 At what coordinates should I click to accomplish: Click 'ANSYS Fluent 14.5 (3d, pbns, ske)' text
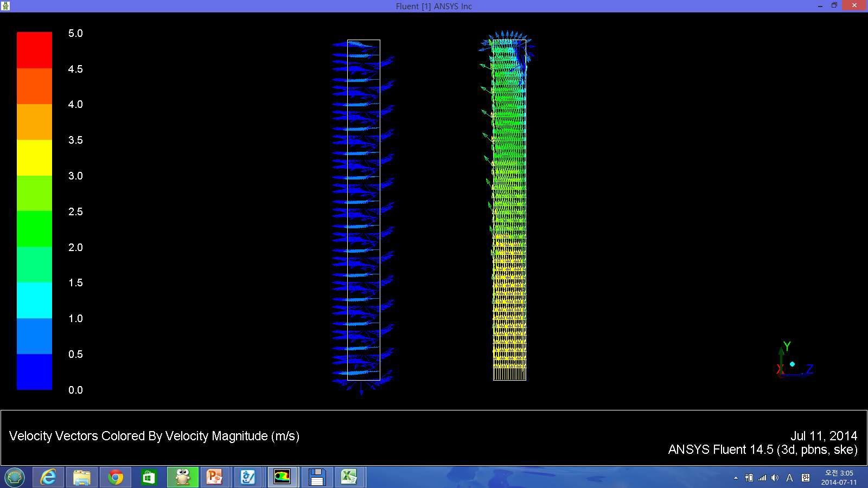coord(763,450)
